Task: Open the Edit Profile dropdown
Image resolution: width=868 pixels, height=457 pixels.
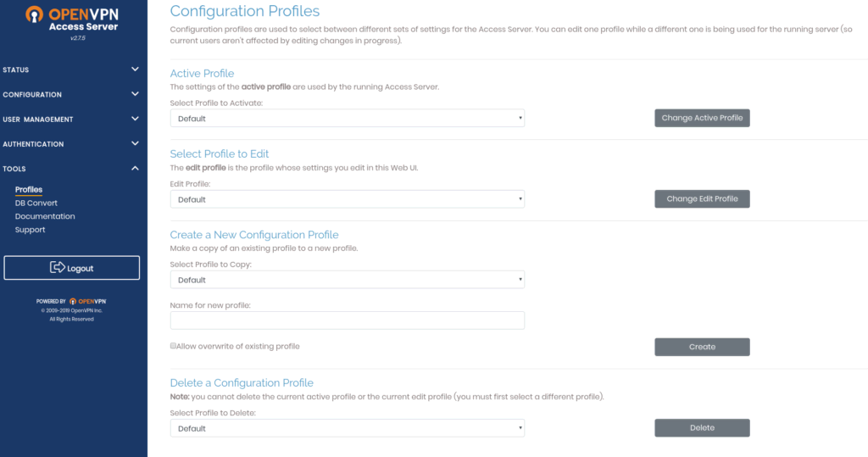Action: [347, 199]
